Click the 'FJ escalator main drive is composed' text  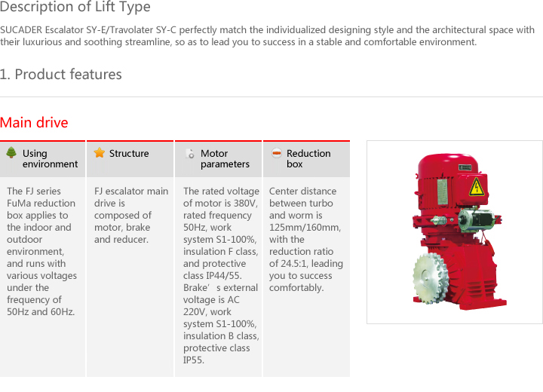(x=131, y=215)
